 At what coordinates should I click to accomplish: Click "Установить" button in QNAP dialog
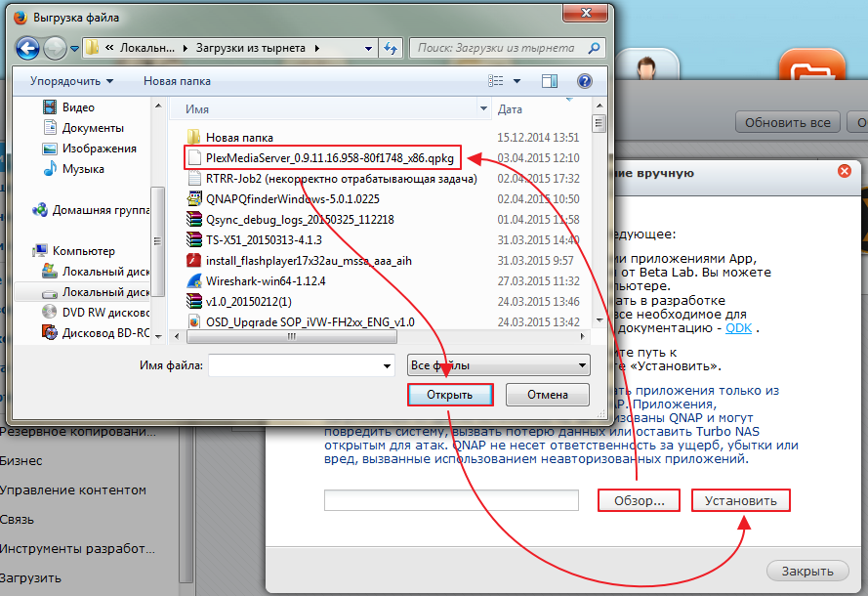point(741,500)
